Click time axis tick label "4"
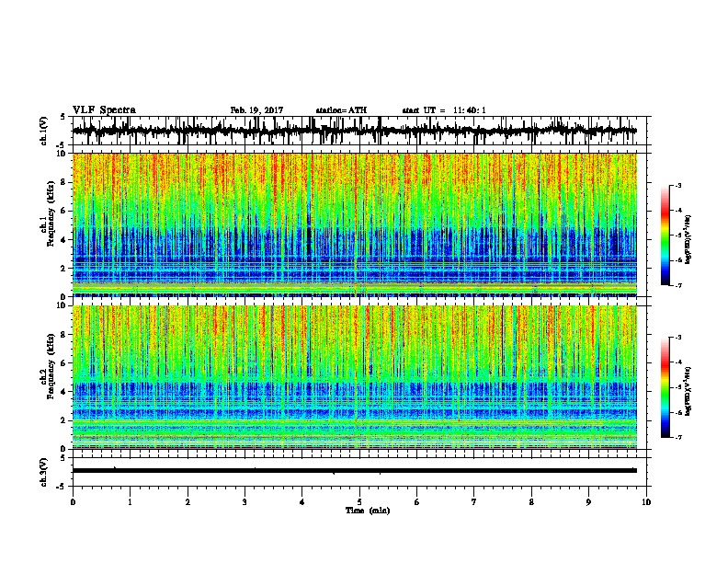 click(302, 501)
